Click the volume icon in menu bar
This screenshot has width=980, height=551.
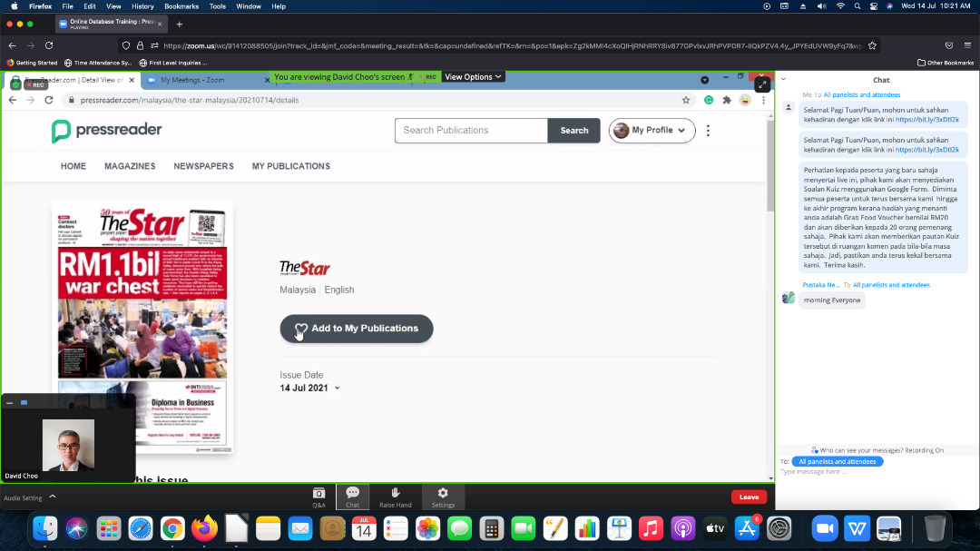[x=822, y=6]
